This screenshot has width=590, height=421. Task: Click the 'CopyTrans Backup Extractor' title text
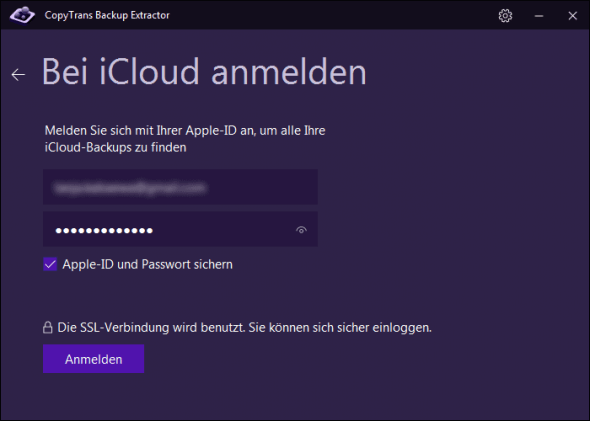pyautogui.click(x=107, y=15)
